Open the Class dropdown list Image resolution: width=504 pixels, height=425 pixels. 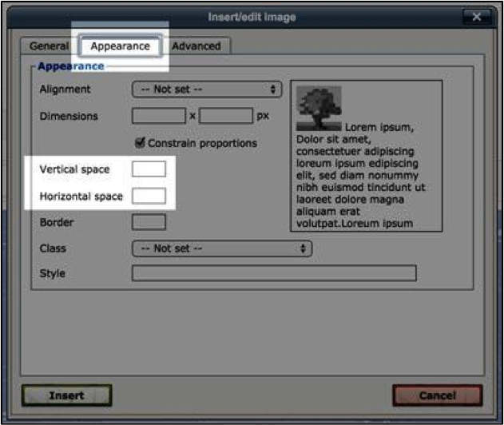coord(221,248)
